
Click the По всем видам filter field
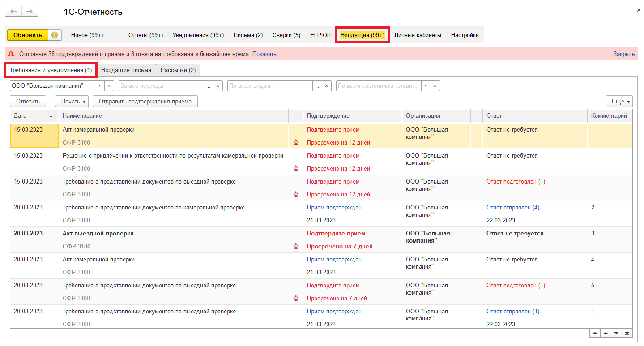(x=270, y=85)
